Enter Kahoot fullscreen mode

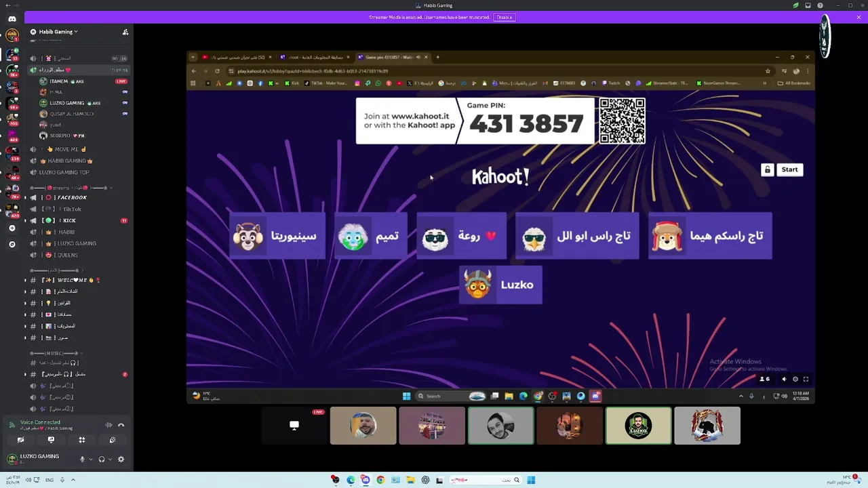[806, 380]
